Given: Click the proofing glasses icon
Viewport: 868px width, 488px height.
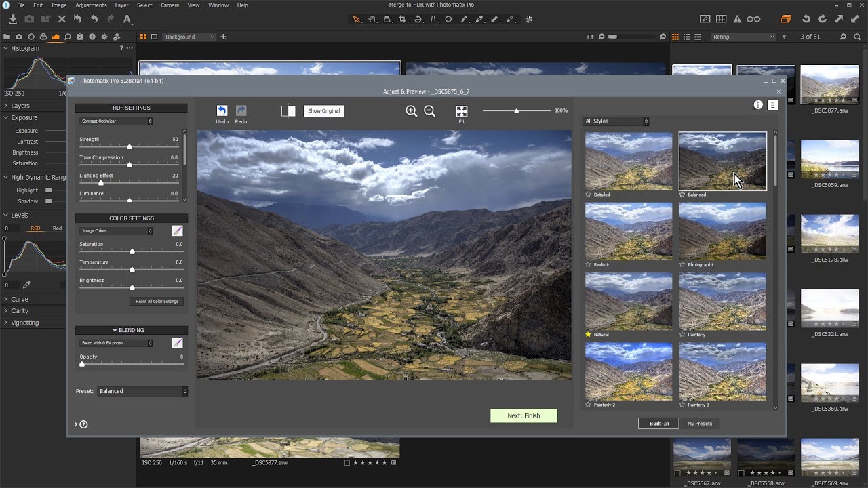Looking at the screenshot, I should click(x=753, y=19).
